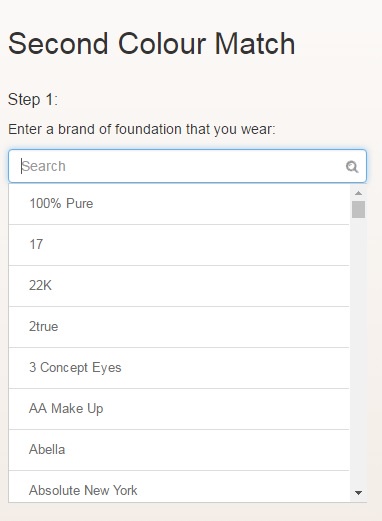Select AA Make Up brand
The width and height of the screenshot is (382, 521).
[179, 409]
